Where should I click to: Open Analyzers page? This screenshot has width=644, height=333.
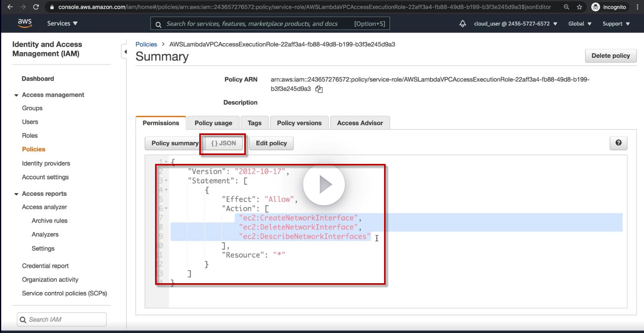(45, 234)
